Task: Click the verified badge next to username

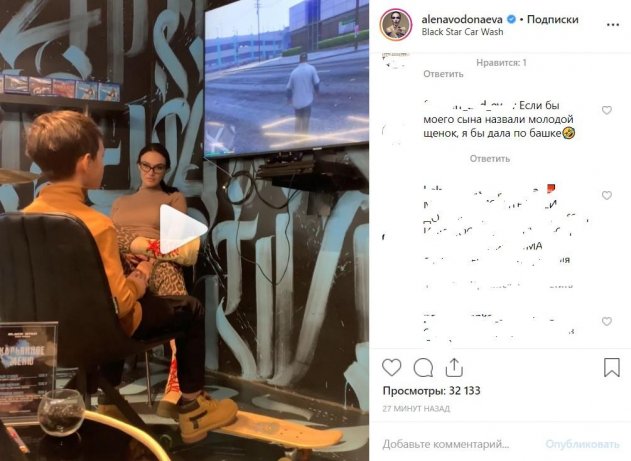Action: (x=511, y=19)
